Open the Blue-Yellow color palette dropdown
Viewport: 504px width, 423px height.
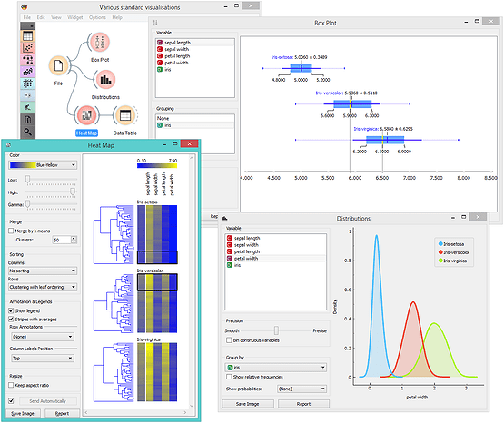pos(43,165)
